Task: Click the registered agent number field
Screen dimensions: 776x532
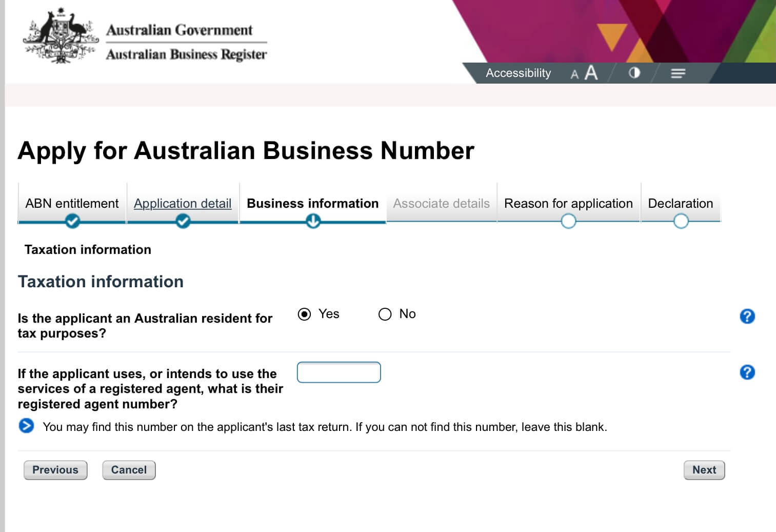Action: (x=339, y=372)
